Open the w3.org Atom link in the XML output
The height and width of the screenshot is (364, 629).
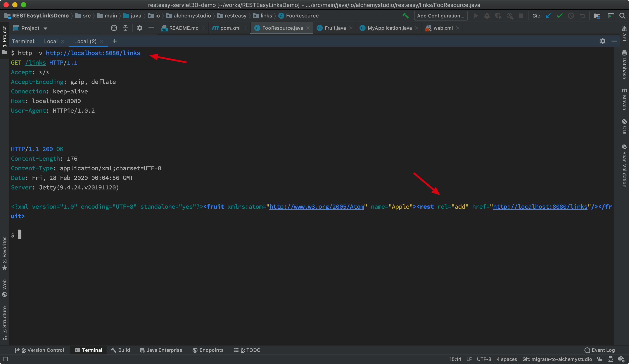[316, 207]
